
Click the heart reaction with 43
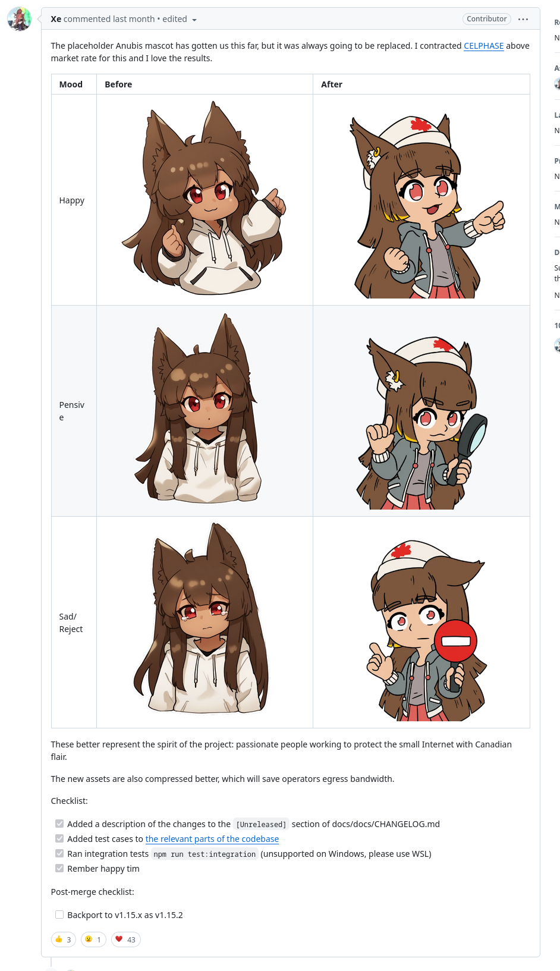[x=126, y=939]
